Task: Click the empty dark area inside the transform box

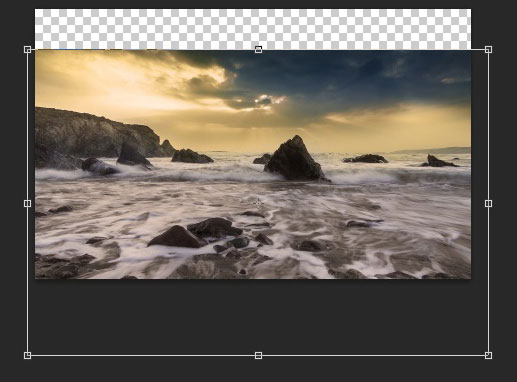Action: pyautogui.click(x=258, y=317)
